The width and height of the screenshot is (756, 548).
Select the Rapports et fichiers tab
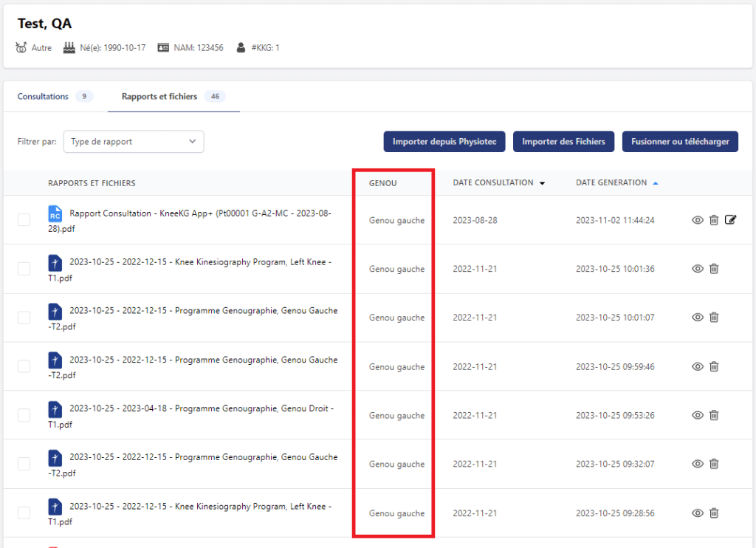[x=159, y=97]
